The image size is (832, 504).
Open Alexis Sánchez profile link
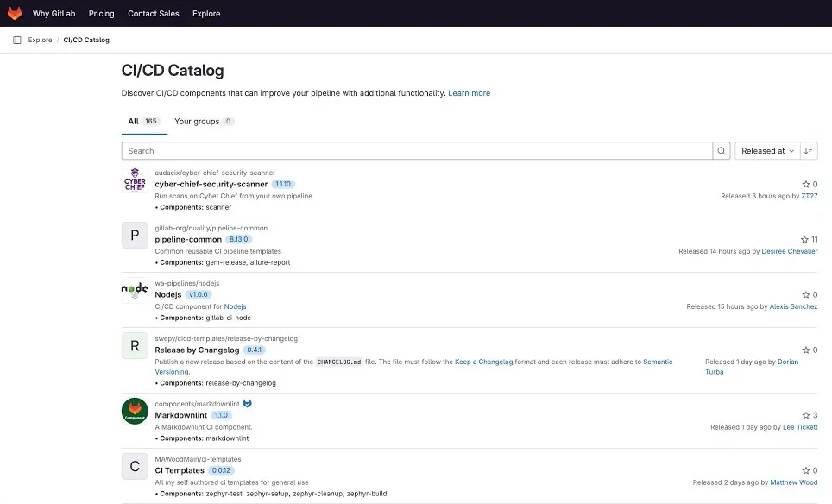click(x=793, y=306)
